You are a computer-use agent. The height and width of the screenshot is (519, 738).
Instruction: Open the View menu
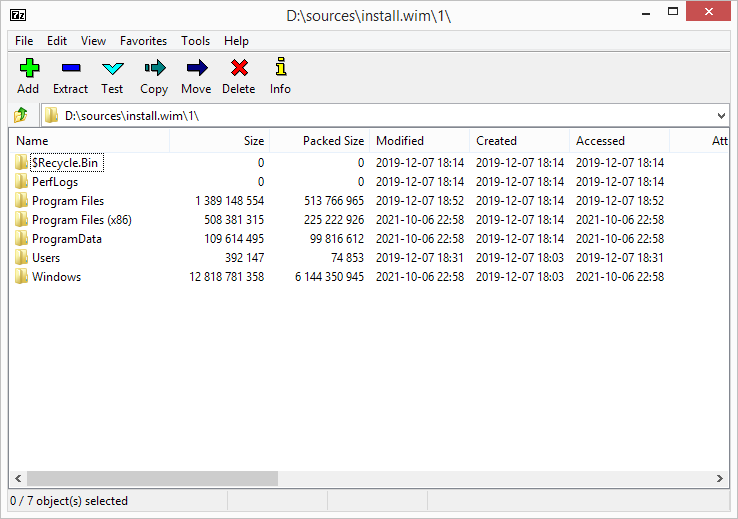[93, 41]
